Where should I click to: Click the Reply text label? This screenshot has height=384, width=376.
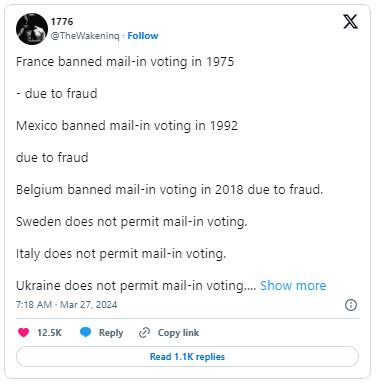(111, 333)
